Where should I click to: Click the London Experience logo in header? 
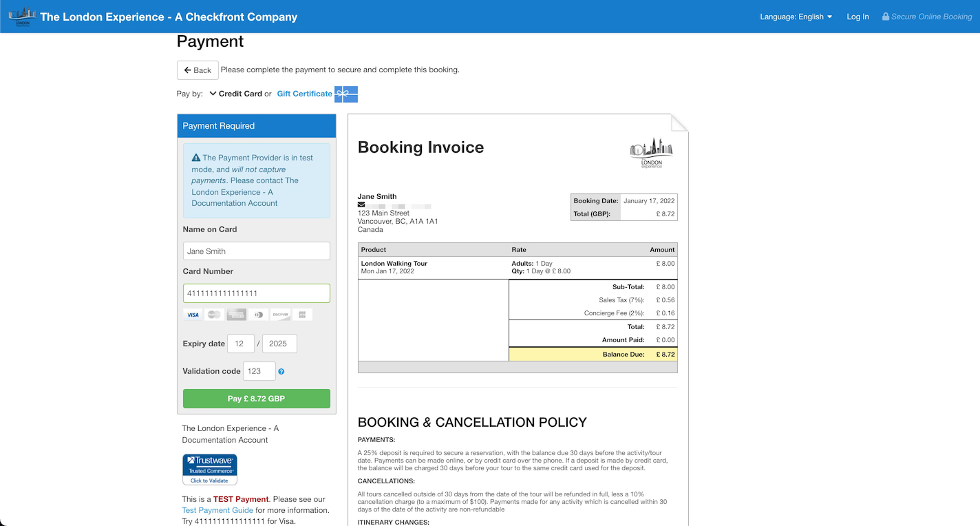22,17
